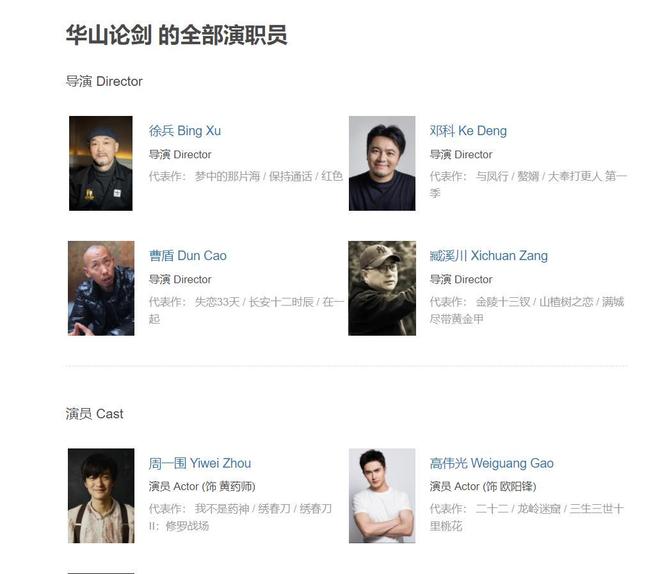660x574 pixels.
Task: Click Weiguang Gao's role text 饰 欧阳锋
Action: pos(510,486)
